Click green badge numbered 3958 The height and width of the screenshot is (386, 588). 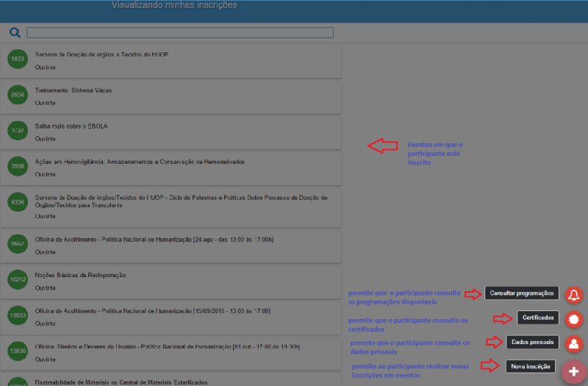[x=17, y=167]
